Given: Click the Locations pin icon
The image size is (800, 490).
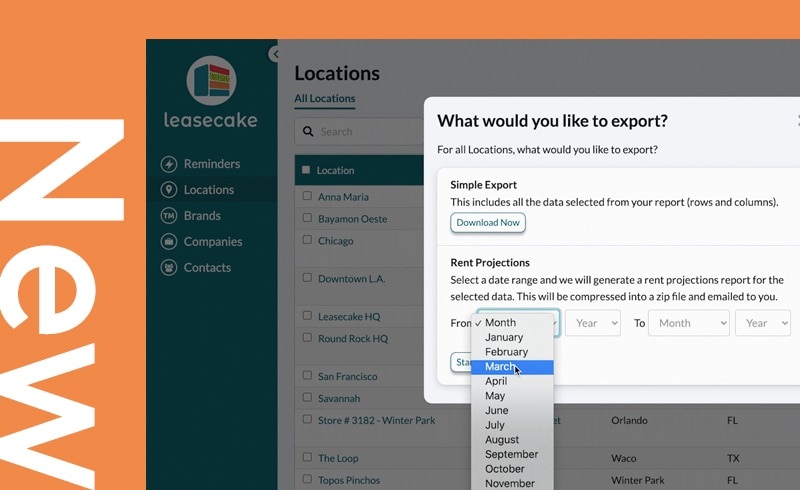Looking at the screenshot, I should 169,190.
